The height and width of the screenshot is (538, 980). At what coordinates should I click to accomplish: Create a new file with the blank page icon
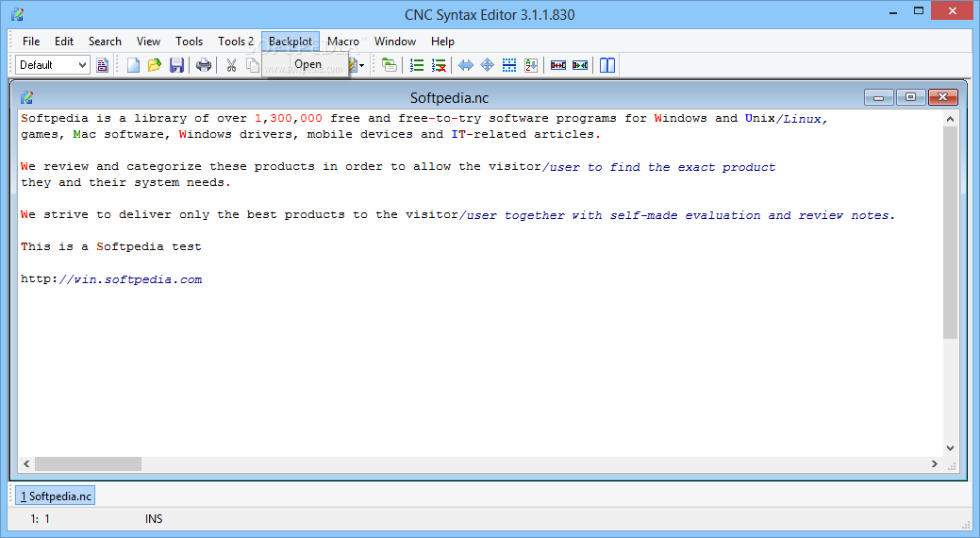coord(133,65)
